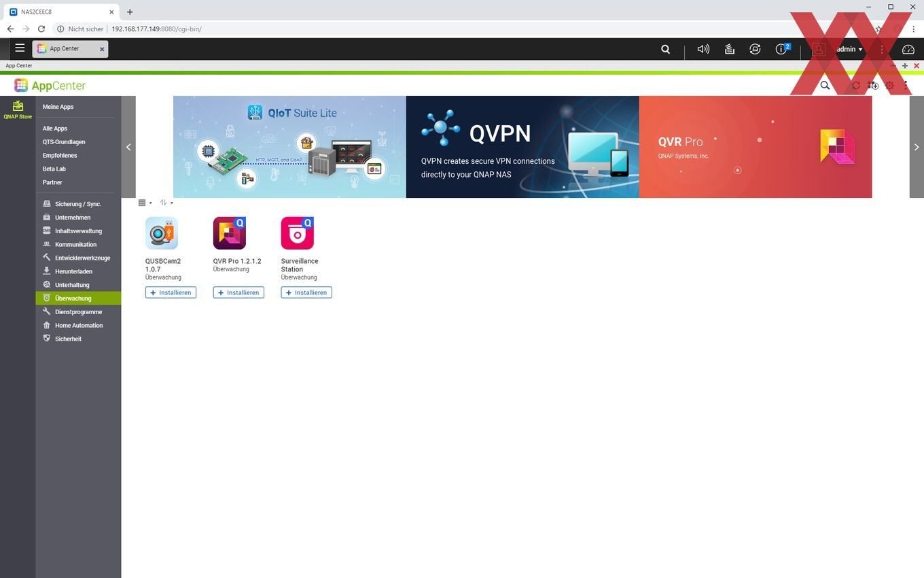924x578 pixels.
Task: Open the admin user dropdown
Action: click(849, 49)
